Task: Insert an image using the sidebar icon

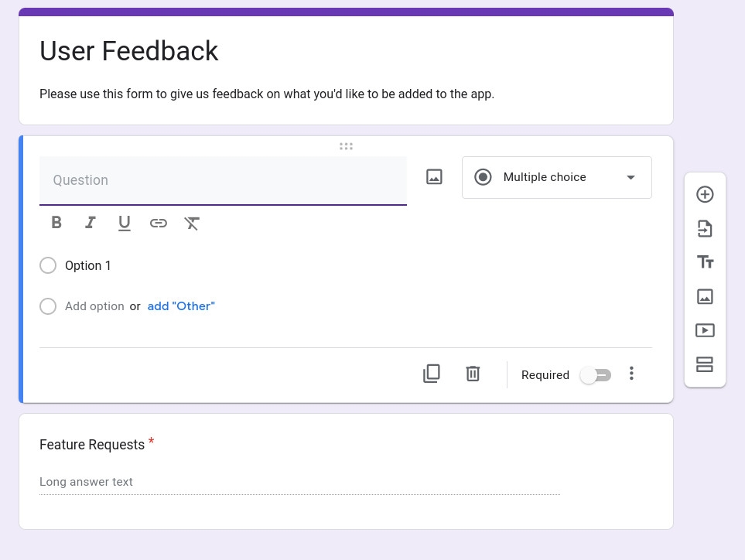Action: 705,296
